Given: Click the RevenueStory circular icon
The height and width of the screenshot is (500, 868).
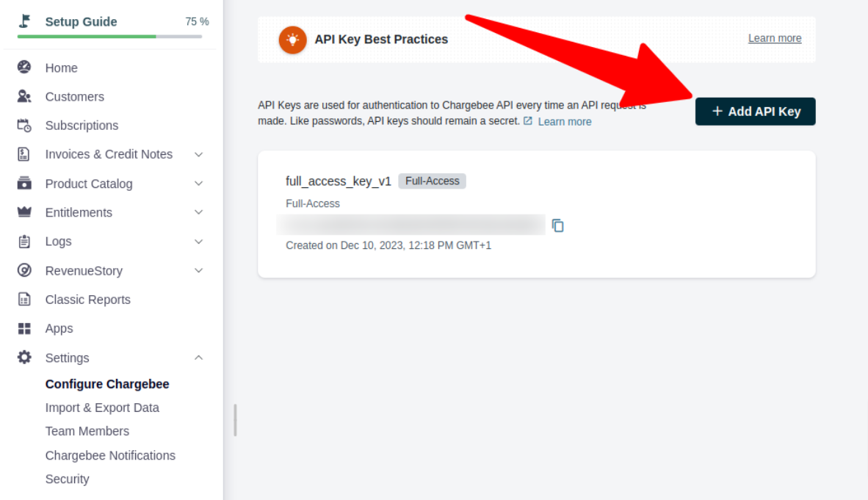Looking at the screenshot, I should 24,270.
